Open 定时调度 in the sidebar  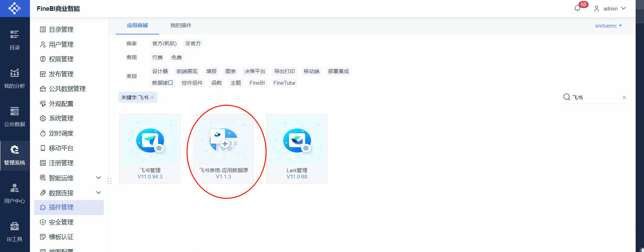(69, 133)
